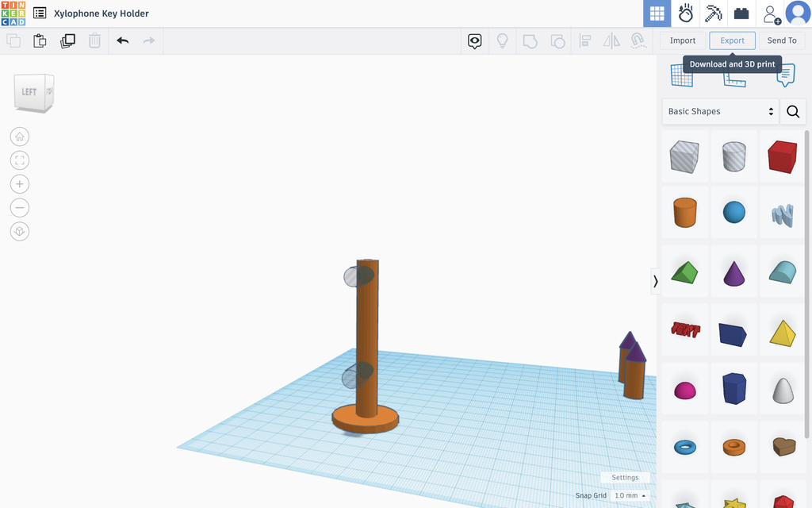
Task: Open the Basic Shapes category dropdown
Action: (720, 111)
